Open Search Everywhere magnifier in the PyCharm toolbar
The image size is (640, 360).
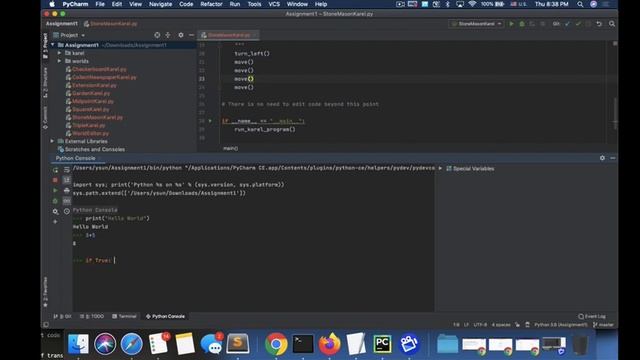612,24
